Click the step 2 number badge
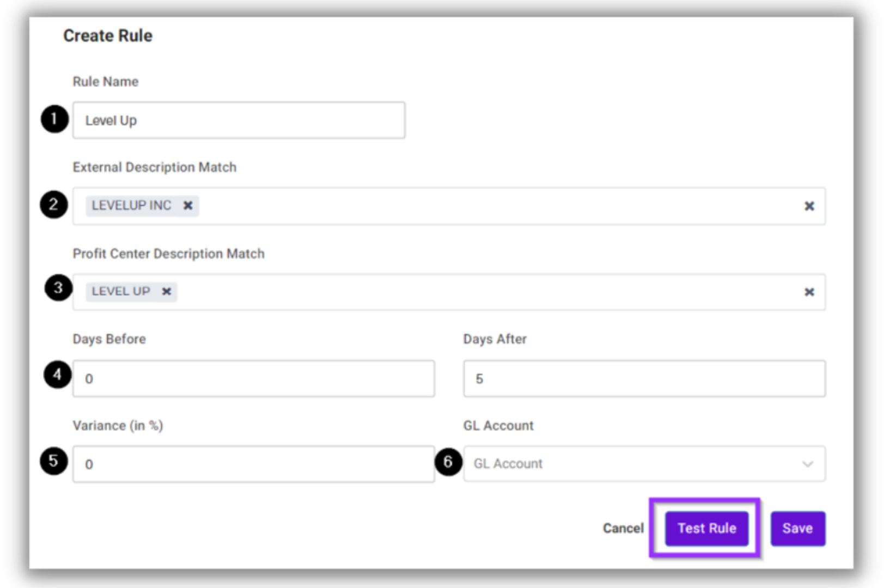Image resolution: width=884 pixels, height=588 pixels. 54,205
